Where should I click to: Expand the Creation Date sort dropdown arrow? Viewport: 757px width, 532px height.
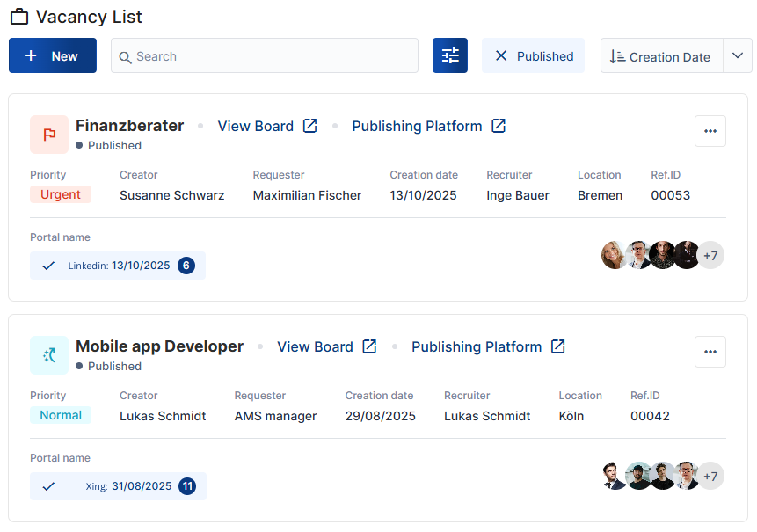(x=737, y=55)
